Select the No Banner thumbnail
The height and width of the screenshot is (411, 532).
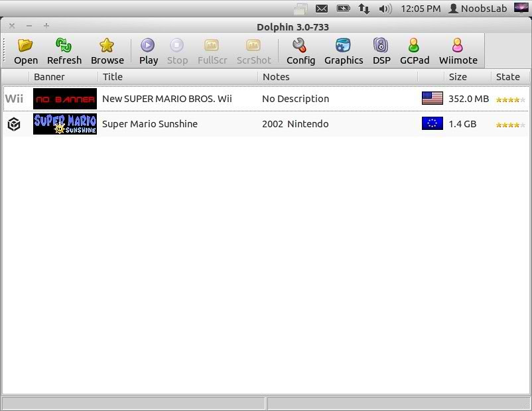click(x=65, y=99)
